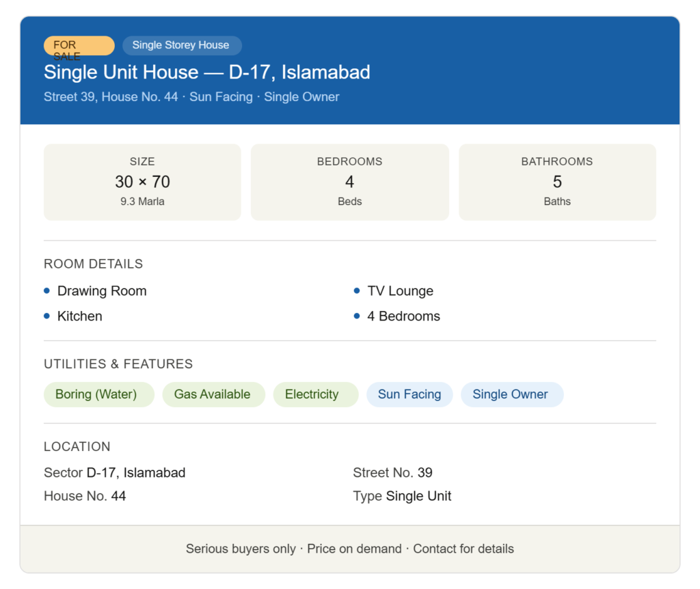Click the Kitchen list item
This screenshot has height=589, width=700.
click(x=73, y=316)
